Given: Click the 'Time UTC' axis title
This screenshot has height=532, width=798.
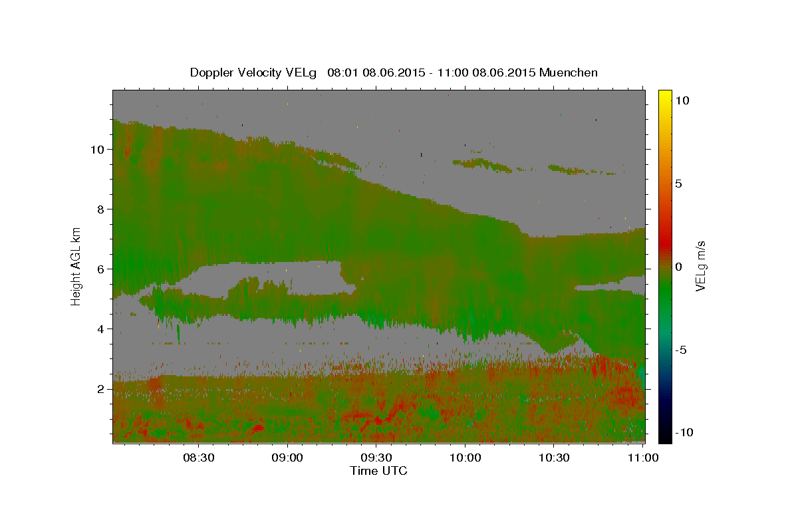Looking at the screenshot, I should [x=378, y=471].
